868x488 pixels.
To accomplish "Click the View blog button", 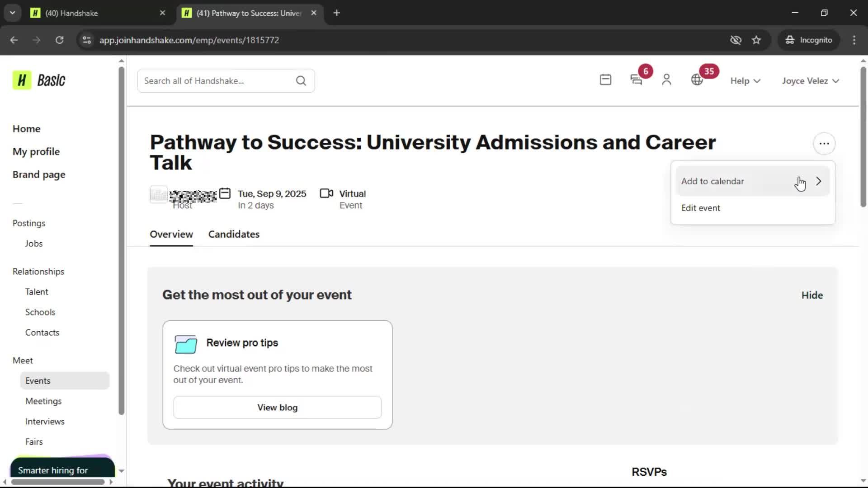I will click(x=277, y=408).
